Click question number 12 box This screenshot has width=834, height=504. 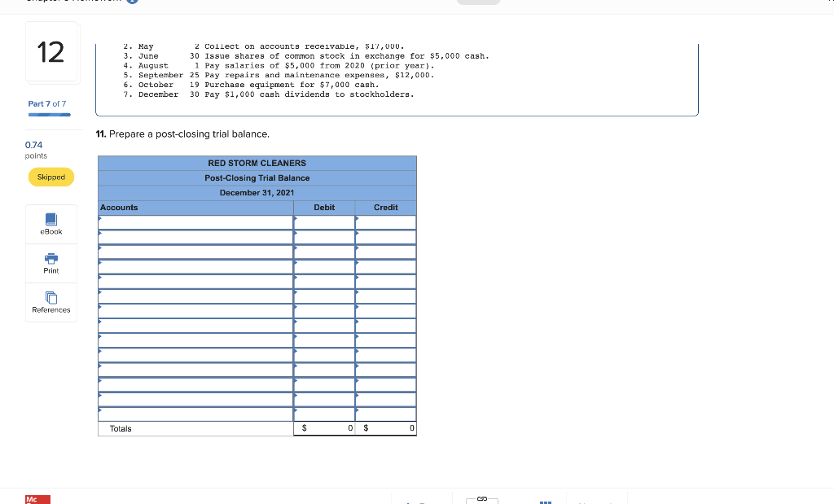51,52
